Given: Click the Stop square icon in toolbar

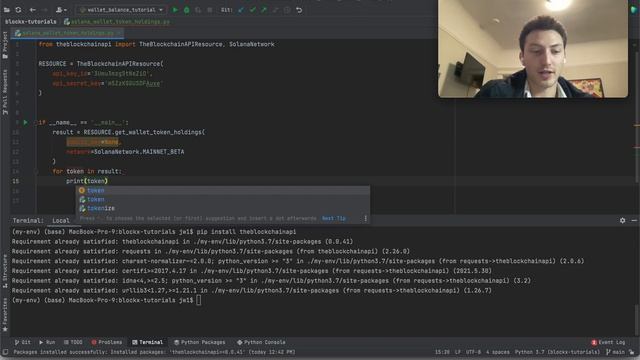Looking at the screenshot, I should click(210, 10).
